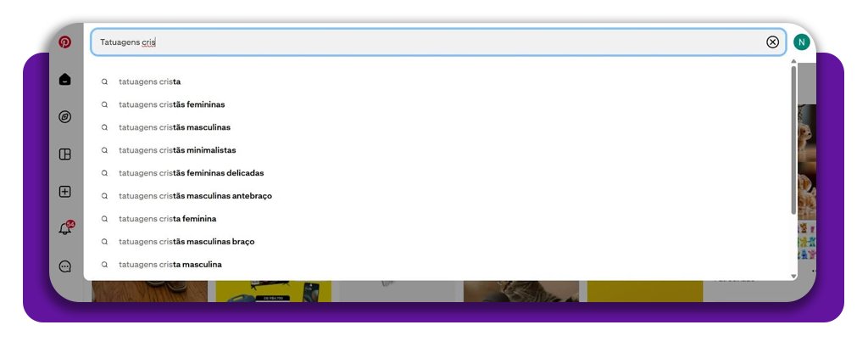Go to the Home feed icon

[x=64, y=79]
